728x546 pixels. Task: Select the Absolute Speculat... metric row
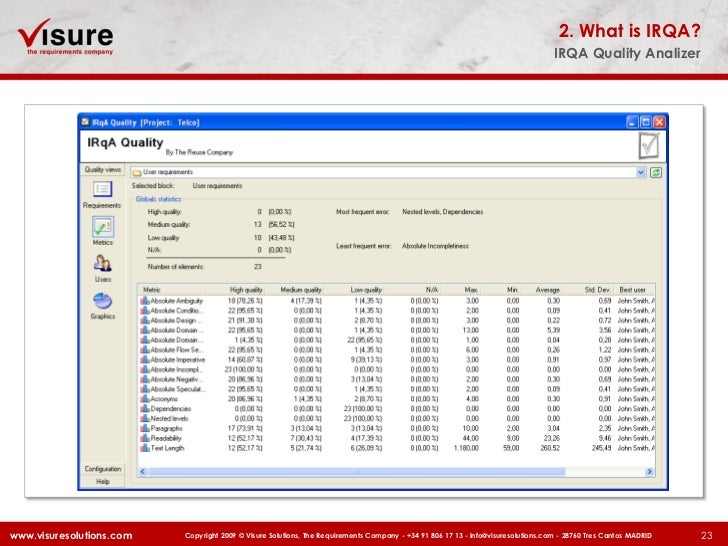pyautogui.click(x=396, y=389)
